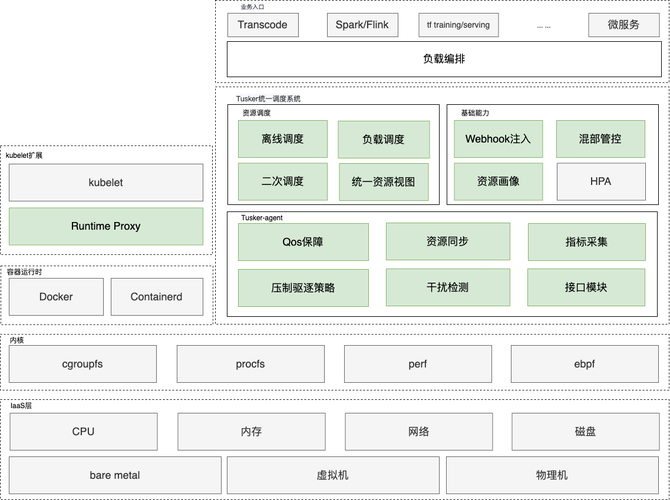Select the 干扰检测 block
The width and height of the screenshot is (670, 500).
tap(447, 287)
